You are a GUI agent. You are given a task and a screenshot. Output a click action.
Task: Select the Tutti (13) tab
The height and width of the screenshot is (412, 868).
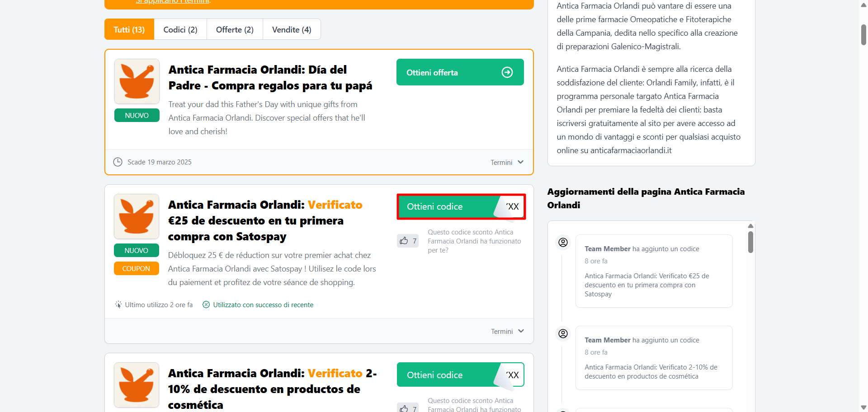[x=129, y=29]
